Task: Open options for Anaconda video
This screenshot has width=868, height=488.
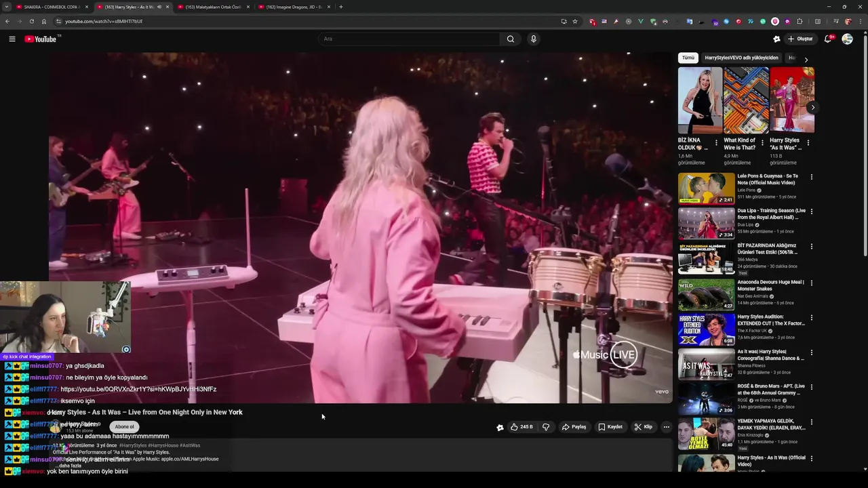Action: click(x=812, y=283)
